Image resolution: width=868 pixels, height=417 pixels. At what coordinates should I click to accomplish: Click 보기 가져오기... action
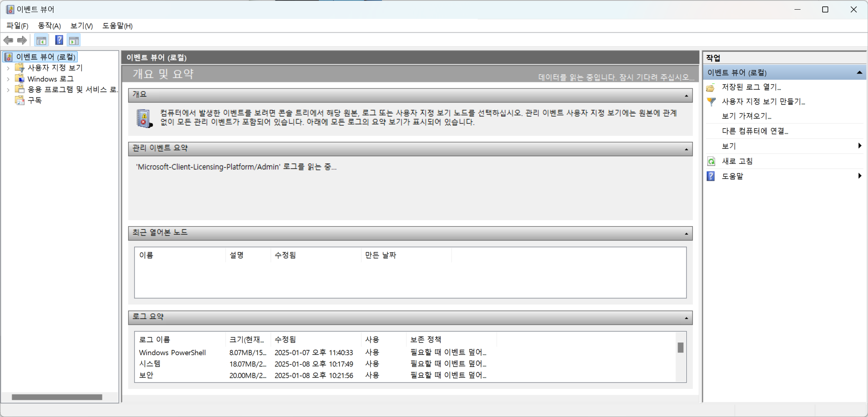point(746,116)
